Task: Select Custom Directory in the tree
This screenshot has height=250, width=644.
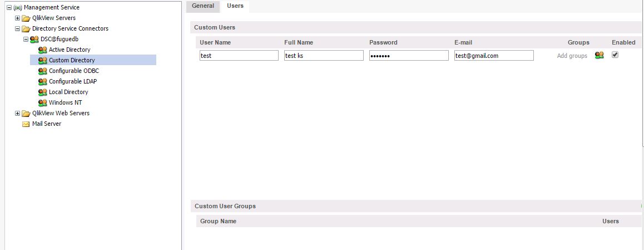Action: click(x=72, y=61)
